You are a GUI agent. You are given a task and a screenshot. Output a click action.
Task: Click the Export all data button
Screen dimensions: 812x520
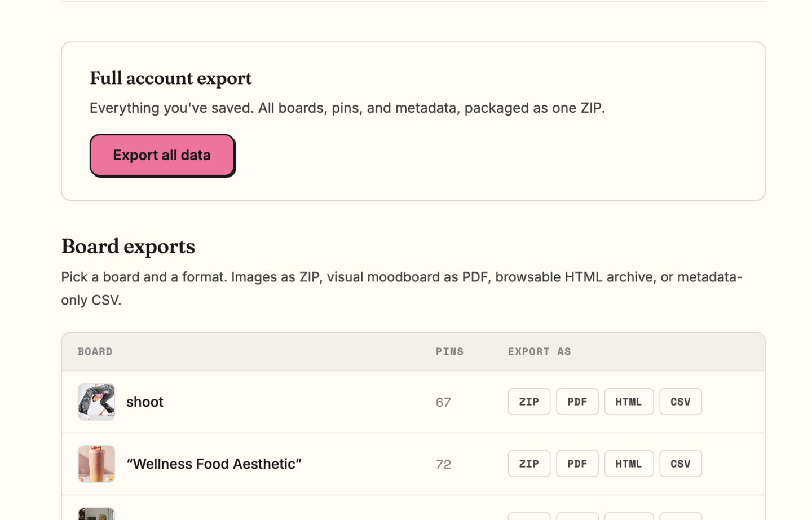point(162,155)
